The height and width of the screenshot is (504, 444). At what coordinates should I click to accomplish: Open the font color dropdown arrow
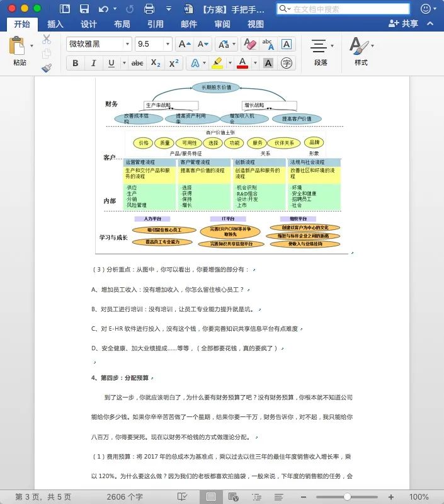click(256, 63)
